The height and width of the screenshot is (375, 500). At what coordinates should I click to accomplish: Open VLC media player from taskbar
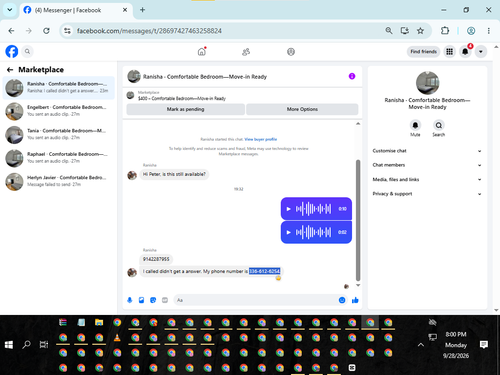117,338
